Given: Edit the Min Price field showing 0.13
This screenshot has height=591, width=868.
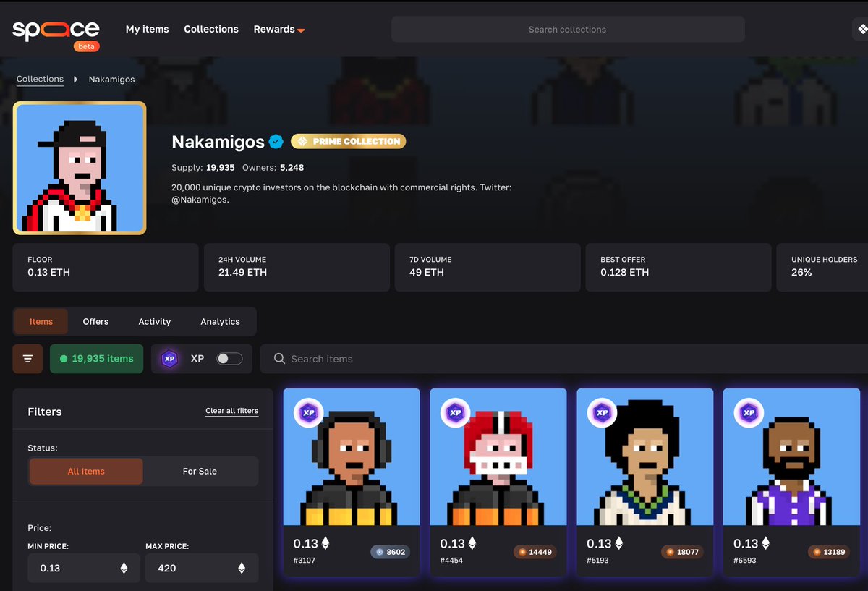Looking at the screenshot, I should click(x=85, y=569).
